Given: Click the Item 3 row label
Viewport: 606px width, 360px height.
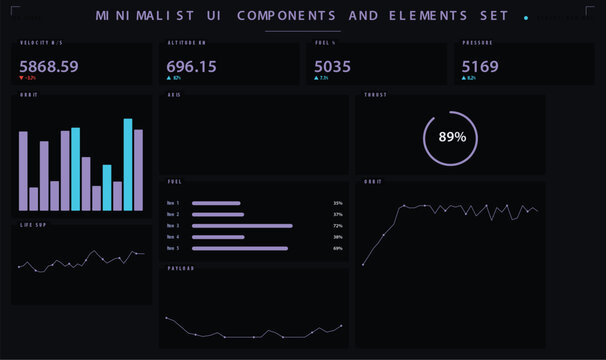Looking at the screenshot, I should tap(173, 226).
